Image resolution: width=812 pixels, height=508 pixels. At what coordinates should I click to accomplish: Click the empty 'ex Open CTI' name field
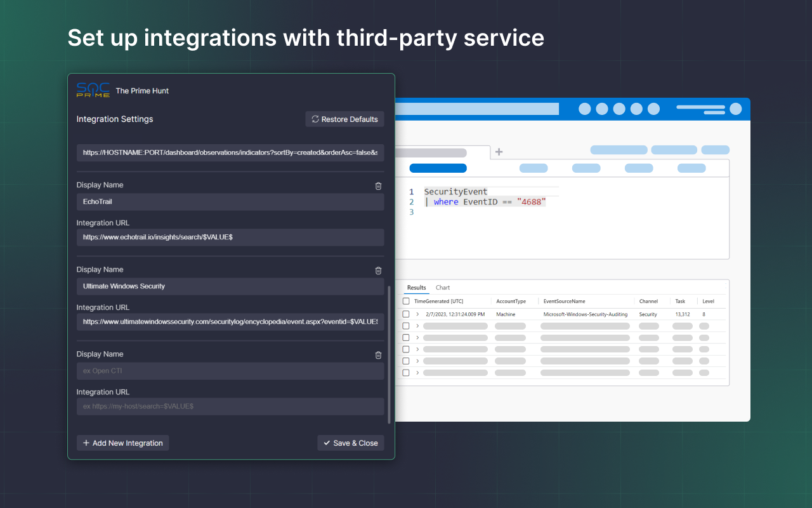pyautogui.click(x=230, y=371)
